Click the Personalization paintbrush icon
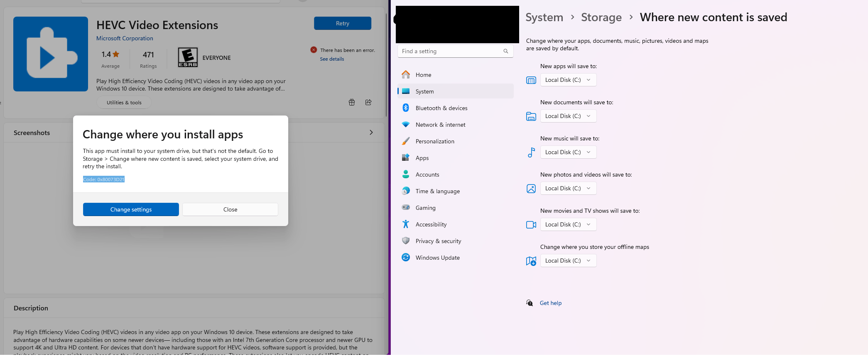Image resolution: width=868 pixels, height=359 pixels. (406, 141)
